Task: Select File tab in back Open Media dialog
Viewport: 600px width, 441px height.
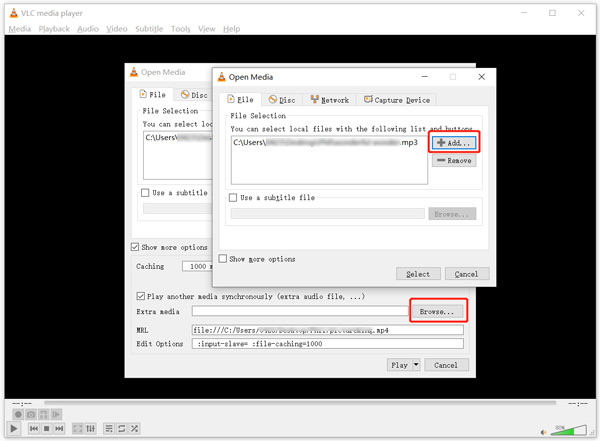Action: [x=153, y=95]
